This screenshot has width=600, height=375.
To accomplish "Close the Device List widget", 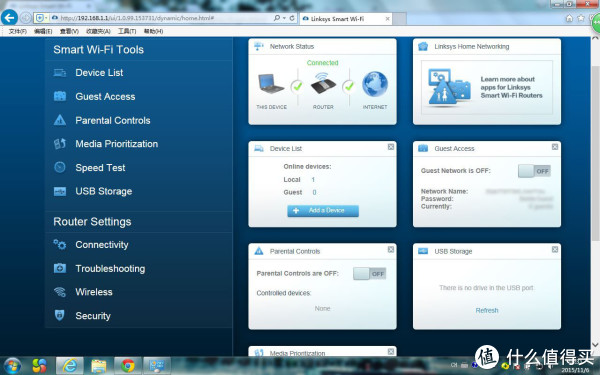I will tap(391, 147).
